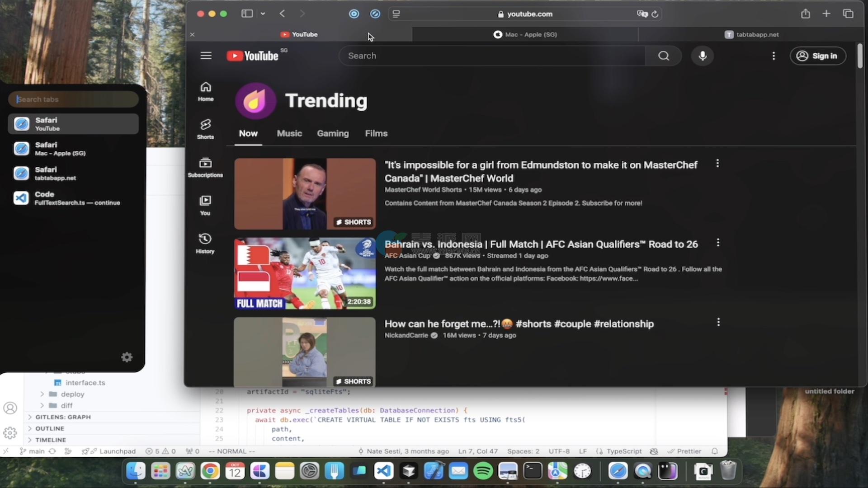Select Safari Mac - Apple (SG) entry

click(x=73, y=149)
